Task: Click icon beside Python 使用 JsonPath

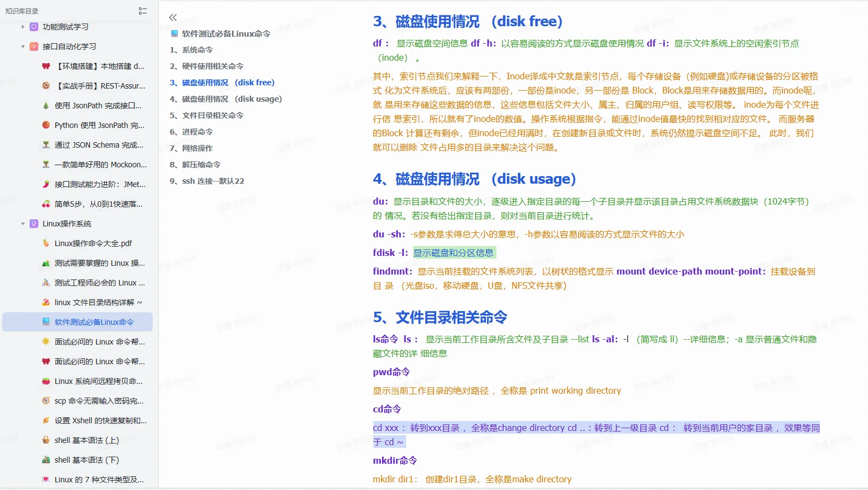Action: (46, 125)
